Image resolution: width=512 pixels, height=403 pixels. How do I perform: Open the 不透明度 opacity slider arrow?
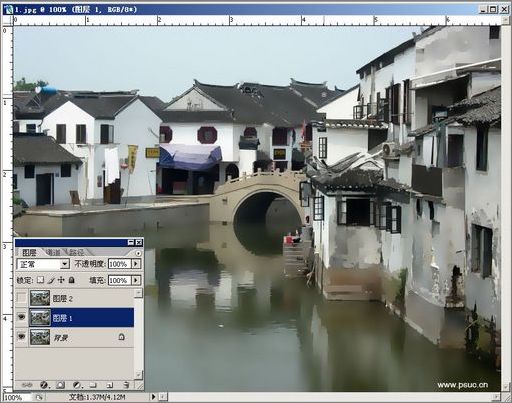pos(136,264)
